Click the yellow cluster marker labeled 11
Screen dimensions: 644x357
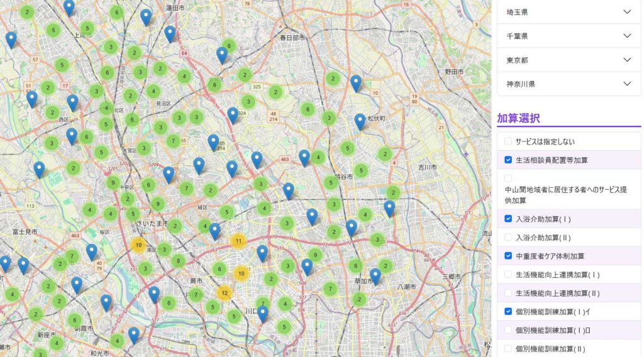pyautogui.click(x=238, y=241)
